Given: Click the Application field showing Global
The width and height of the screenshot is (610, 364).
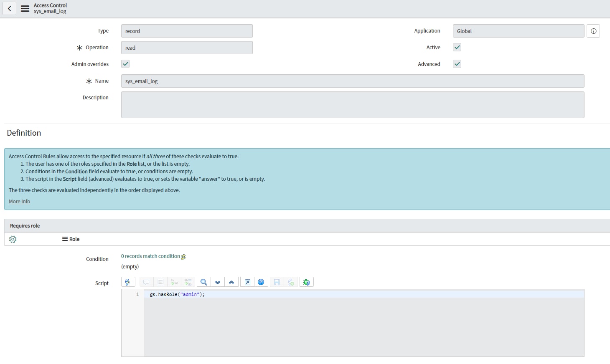Looking at the screenshot, I should click(x=518, y=31).
